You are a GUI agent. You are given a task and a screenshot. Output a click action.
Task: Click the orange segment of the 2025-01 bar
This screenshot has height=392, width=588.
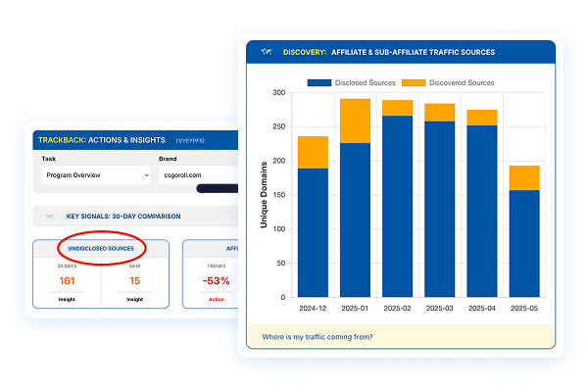pyautogui.click(x=355, y=121)
